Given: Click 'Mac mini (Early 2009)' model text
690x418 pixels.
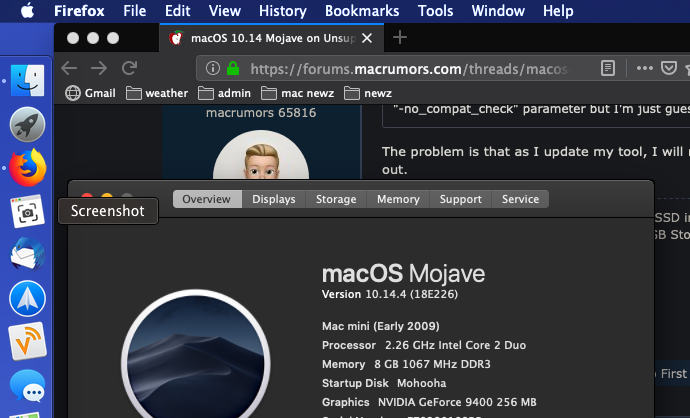Looking at the screenshot, I should point(381,326).
